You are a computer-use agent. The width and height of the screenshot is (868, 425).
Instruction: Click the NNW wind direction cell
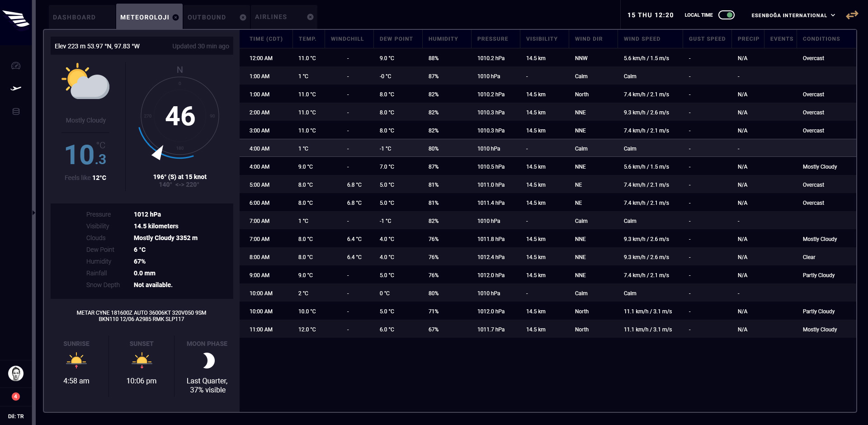click(581, 58)
